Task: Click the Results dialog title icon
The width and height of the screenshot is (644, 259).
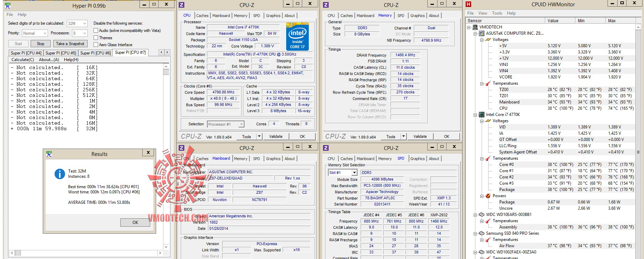Action: pyautogui.click(x=49, y=153)
